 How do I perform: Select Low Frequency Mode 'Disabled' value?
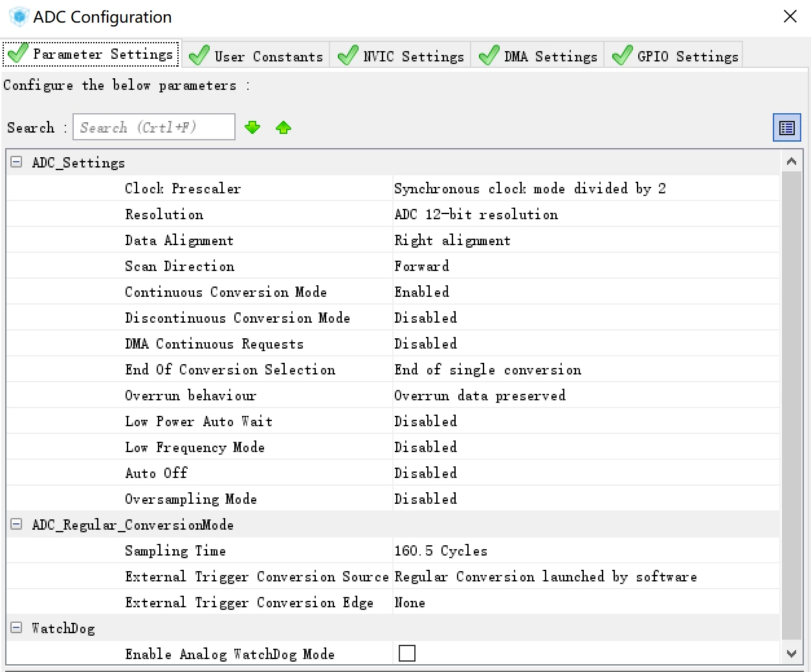(425, 447)
